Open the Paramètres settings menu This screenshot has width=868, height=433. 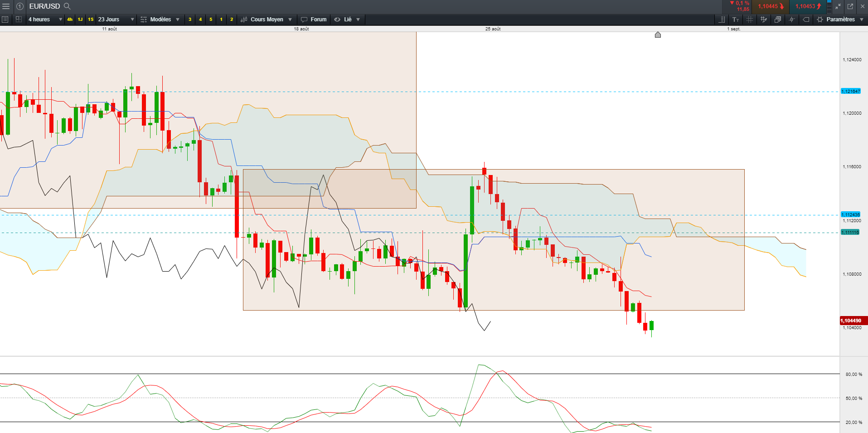[840, 19]
